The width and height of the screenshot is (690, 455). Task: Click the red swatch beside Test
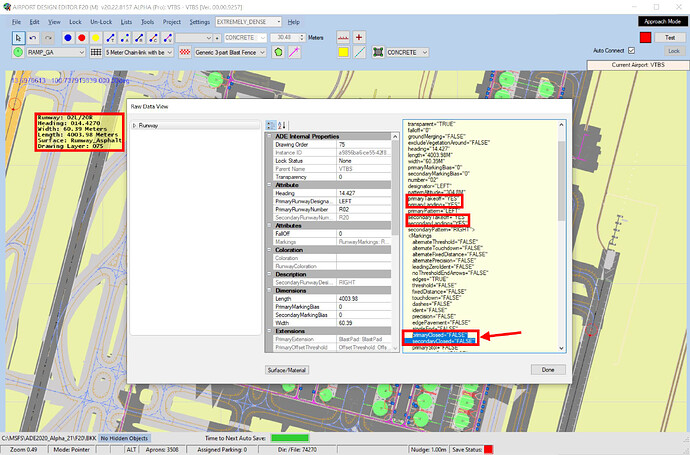(x=646, y=38)
